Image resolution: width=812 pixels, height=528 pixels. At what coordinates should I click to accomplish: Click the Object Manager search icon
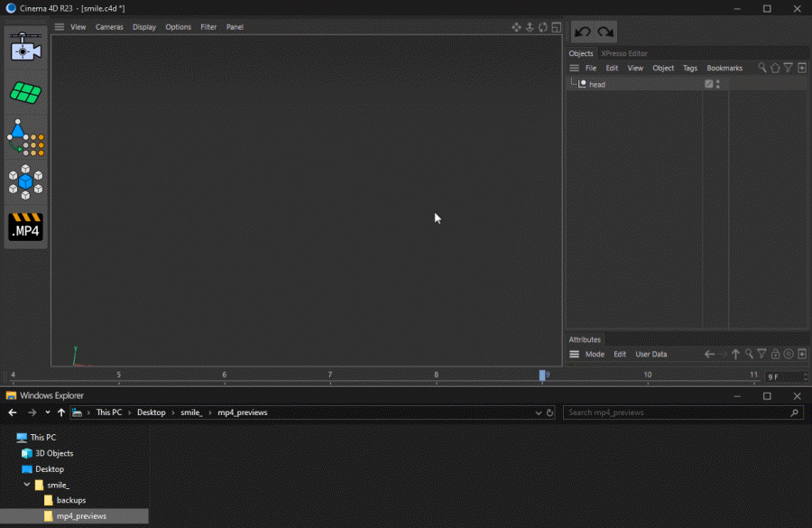coord(761,68)
